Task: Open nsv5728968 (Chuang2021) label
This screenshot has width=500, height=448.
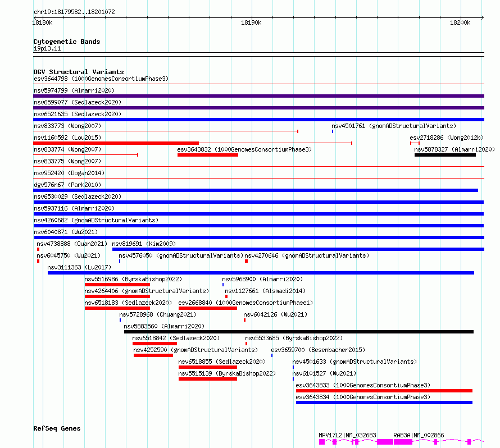Action: tap(158, 314)
